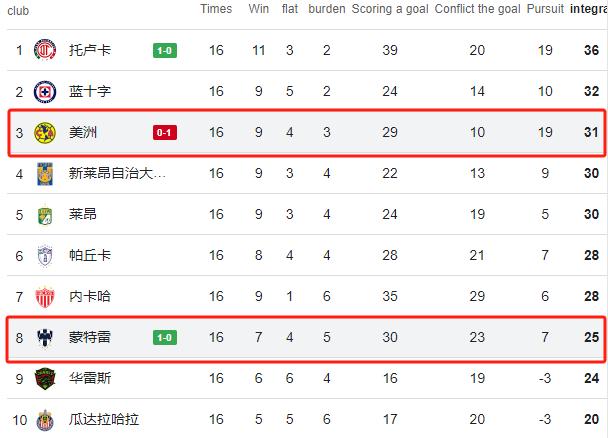Viewport: 608px width, 438px height.
Task: Sort by the Win column header
Action: [259, 9]
